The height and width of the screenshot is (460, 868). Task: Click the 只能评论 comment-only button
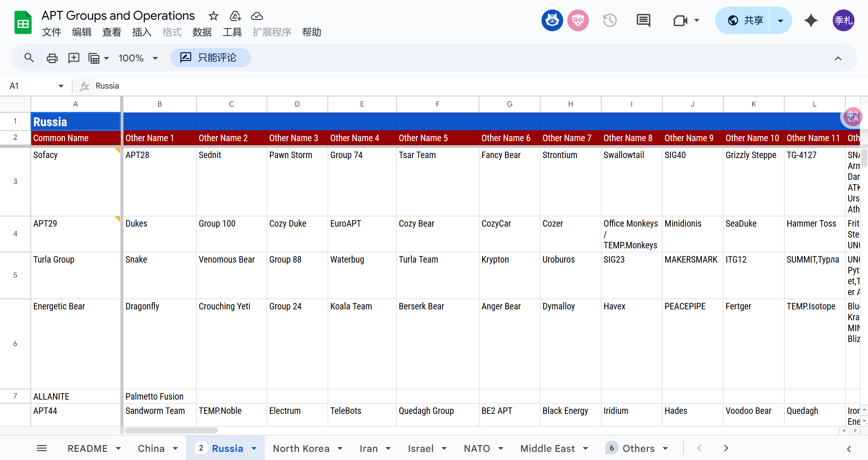(x=210, y=58)
